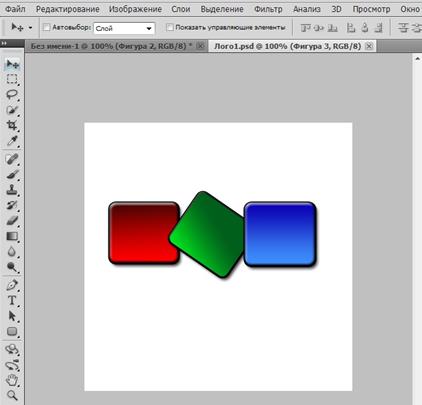422x405 pixels.
Task: Enable the Автовыбор checkbox
Action: tap(47, 27)
